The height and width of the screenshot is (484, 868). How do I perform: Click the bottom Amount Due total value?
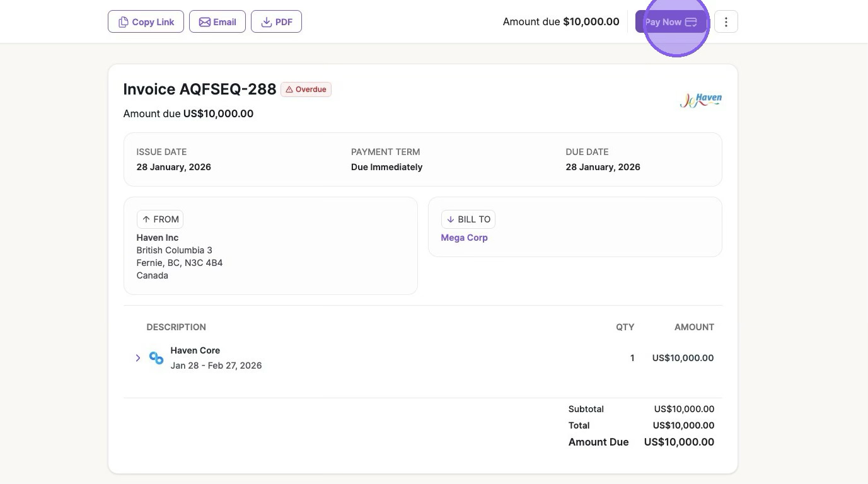click(679, 442)
